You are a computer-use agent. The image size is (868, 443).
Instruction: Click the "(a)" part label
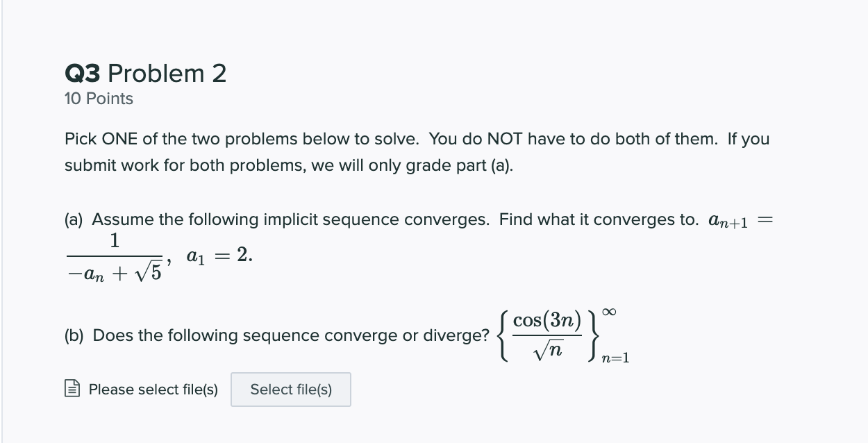pos(76,220)
